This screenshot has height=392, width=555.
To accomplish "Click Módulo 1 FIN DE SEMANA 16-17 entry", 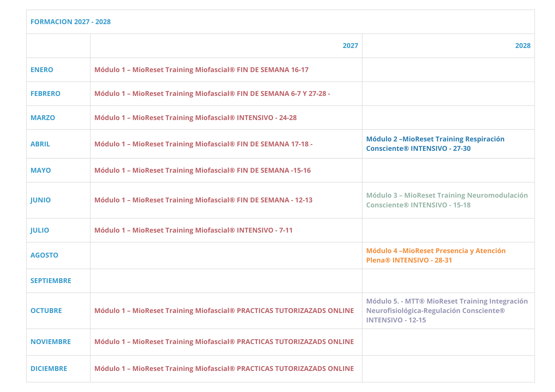I will click(201, 70).
